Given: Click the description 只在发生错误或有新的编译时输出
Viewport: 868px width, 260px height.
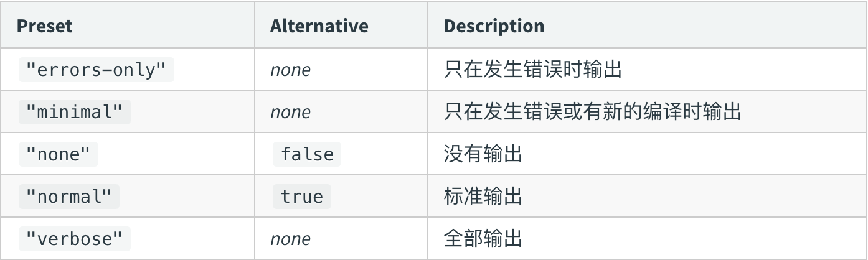Looking at the screenshot, I should 592,112.
